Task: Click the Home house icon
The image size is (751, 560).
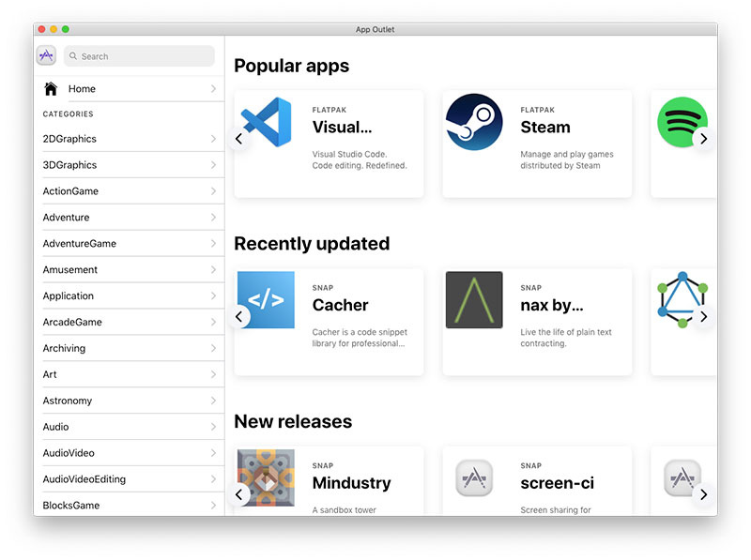Action: coord(51,89)
